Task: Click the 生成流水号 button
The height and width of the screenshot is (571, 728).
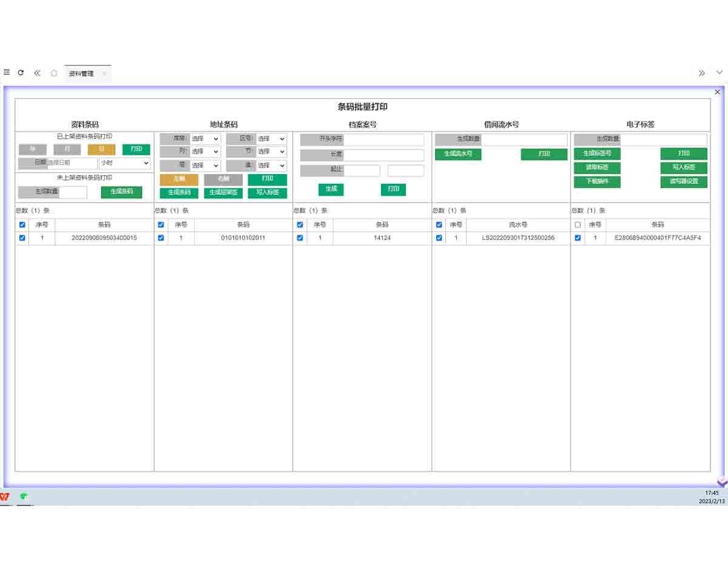Action: (x=458, y=154)
